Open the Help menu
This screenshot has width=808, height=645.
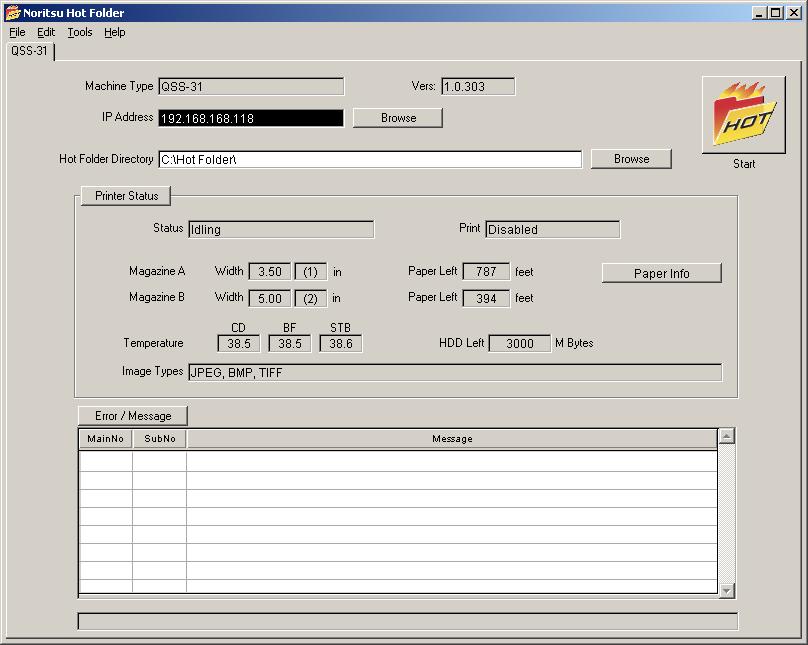[x=114, y=32]
